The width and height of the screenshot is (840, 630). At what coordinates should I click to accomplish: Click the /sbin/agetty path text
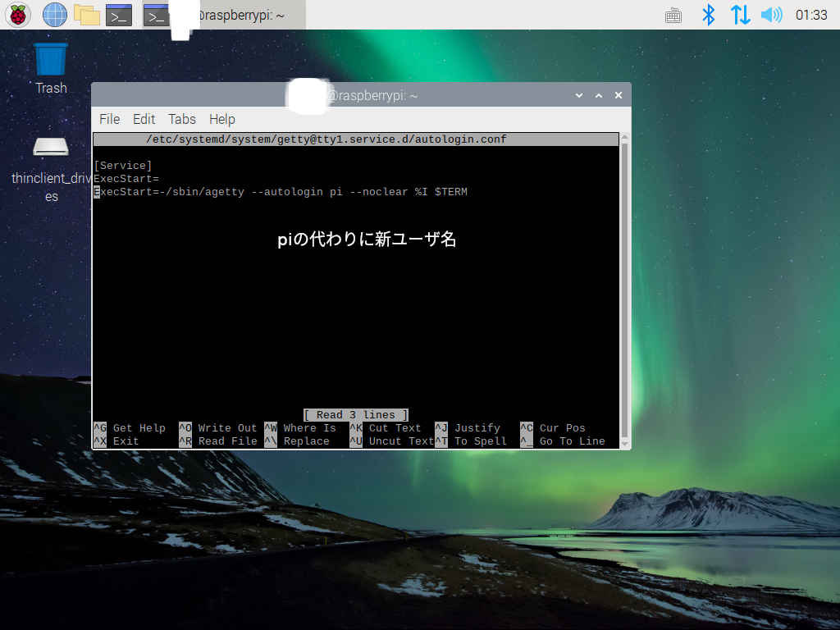coord(205,192)
